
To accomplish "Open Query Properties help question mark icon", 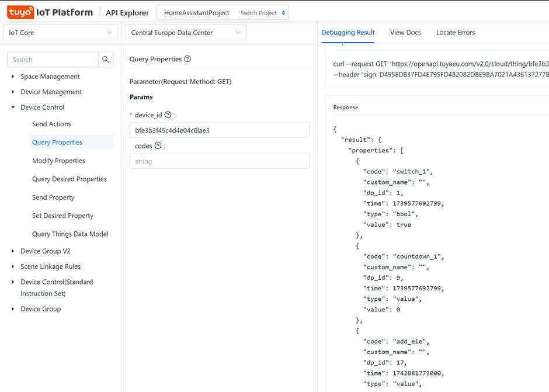I will click(x=187, y=59).
